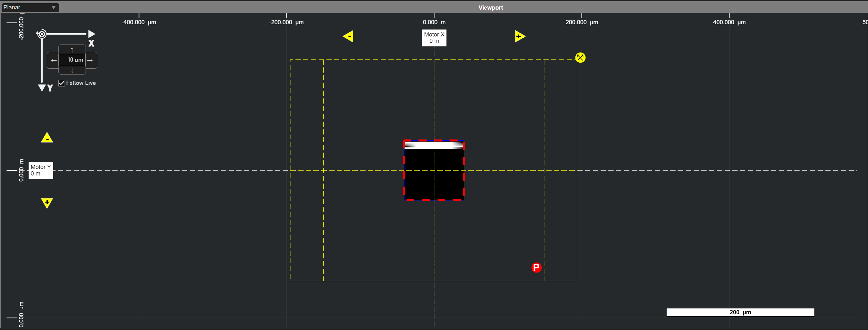Click the 200 µm scale bar
The image size is (868, 330).
pos(740,312)
